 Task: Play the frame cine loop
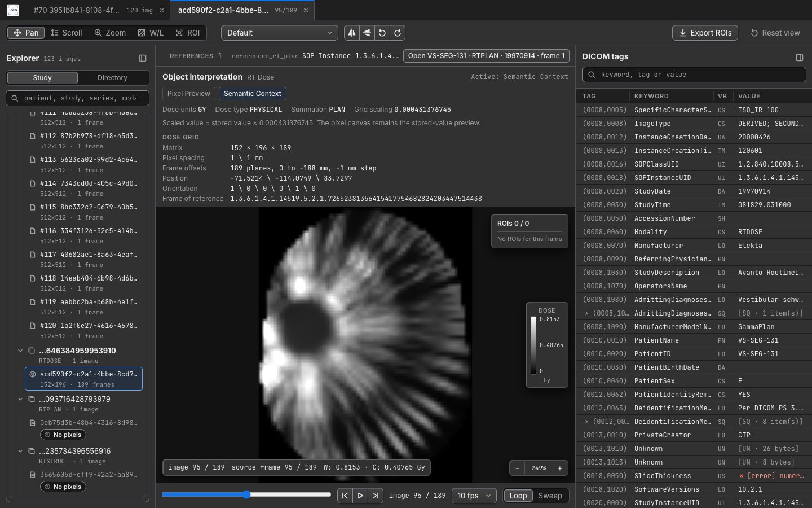(x=360, y=496)
